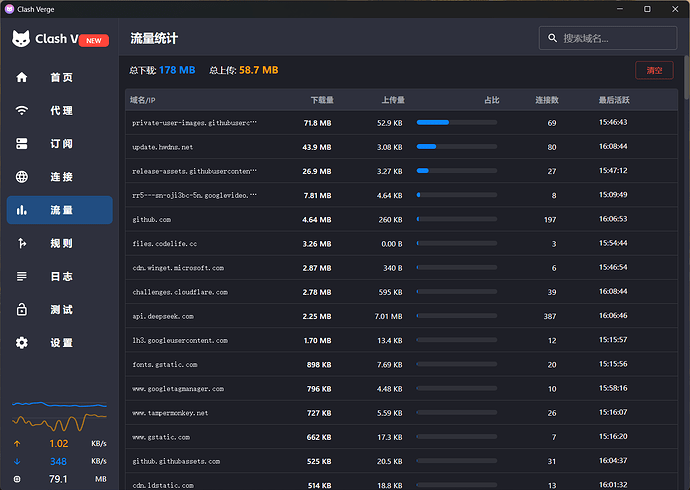Open the 测试 test page
The width and height of the screenshot is (690, 490).
coord(59,309)
